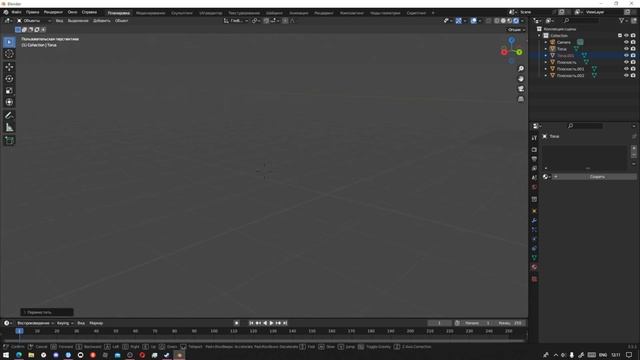Image resolution: width=640 pixels, height=360 pixels.
Task: Open the outliner filter dropdown
Action: pos(623,21)
